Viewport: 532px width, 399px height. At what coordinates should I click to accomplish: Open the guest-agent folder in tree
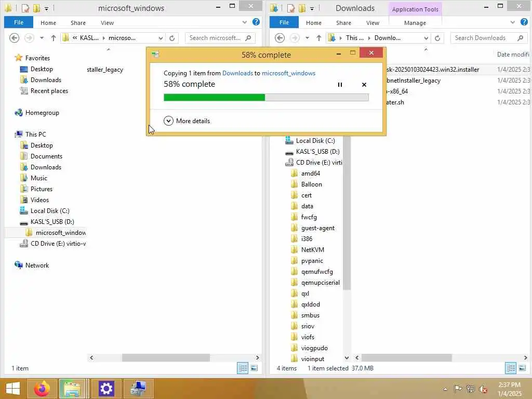click(313, 228)
